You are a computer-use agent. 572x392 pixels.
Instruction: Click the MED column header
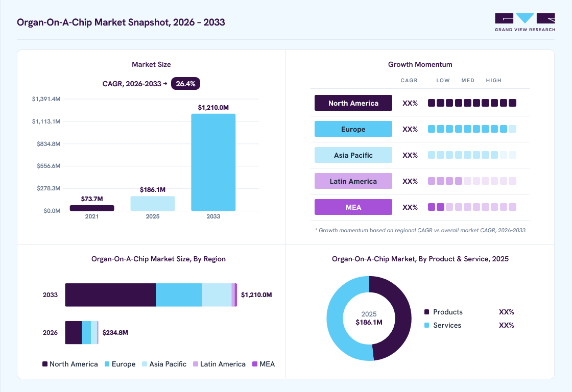point(468,80)
